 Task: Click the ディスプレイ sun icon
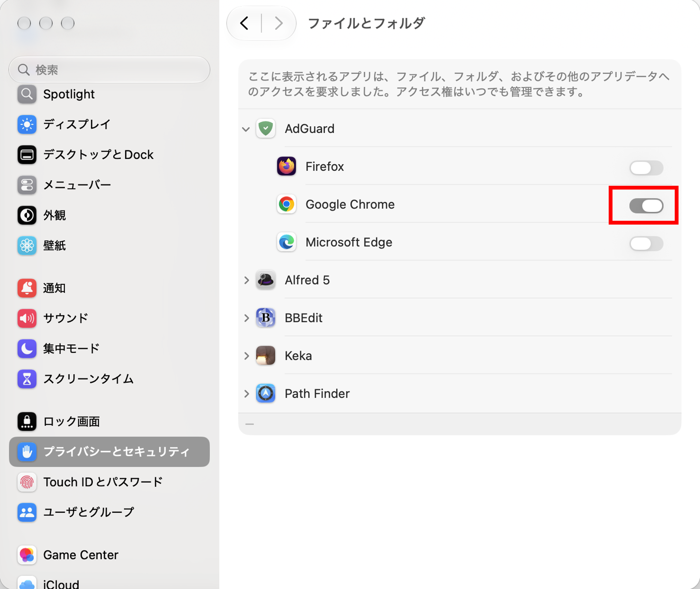point(27,125)
